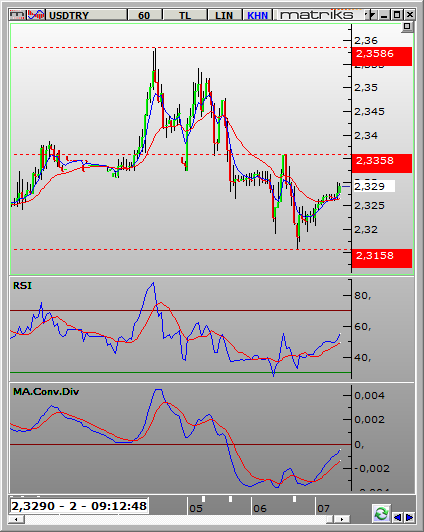Open the indicator wave icon
The image size is (424, 532).
(x=36, y=15)
